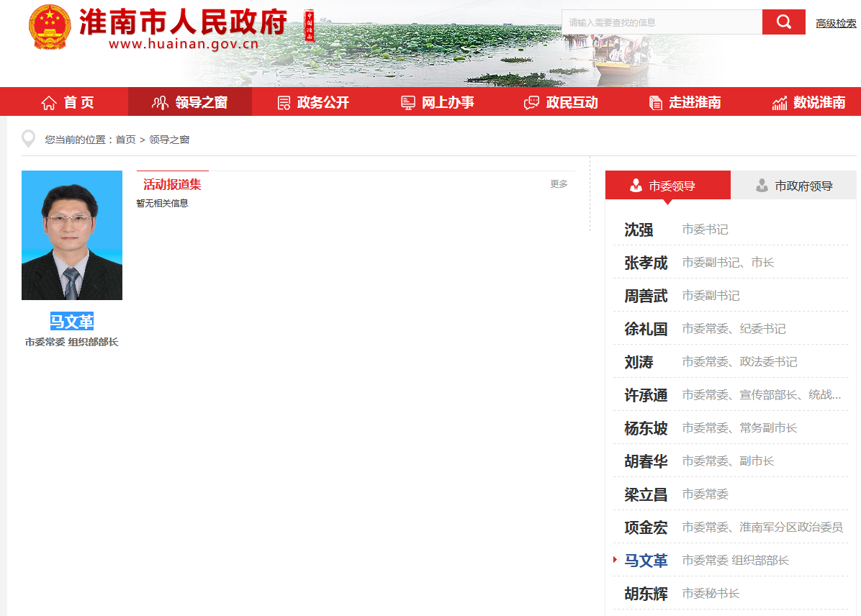Open leader 张孝成 in the list
Image resolution: width=861 pixels, height=616 pixels.
coord(646,263)
